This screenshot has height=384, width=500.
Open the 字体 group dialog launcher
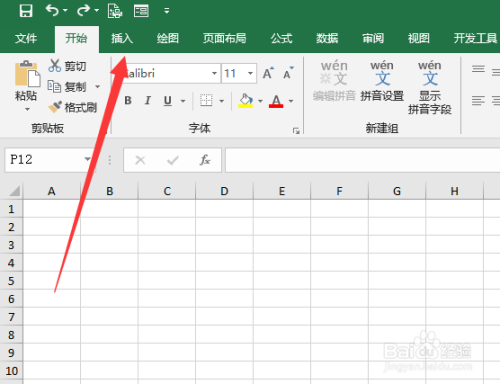click(x=296, y=131)
